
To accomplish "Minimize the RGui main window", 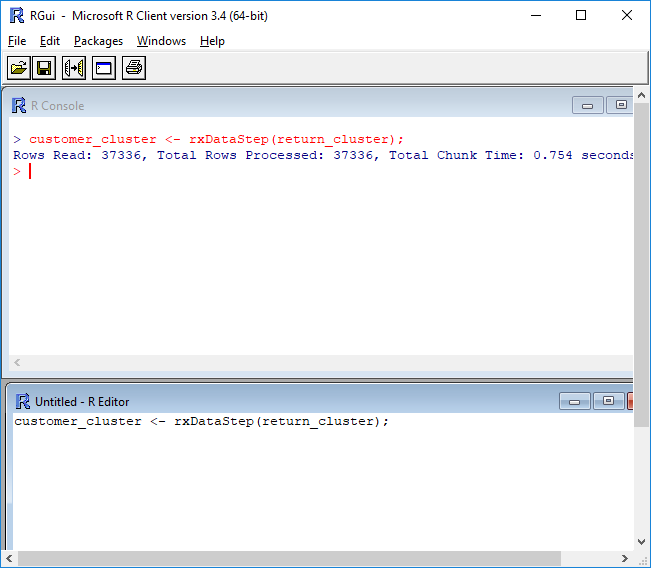I will 536,16.
